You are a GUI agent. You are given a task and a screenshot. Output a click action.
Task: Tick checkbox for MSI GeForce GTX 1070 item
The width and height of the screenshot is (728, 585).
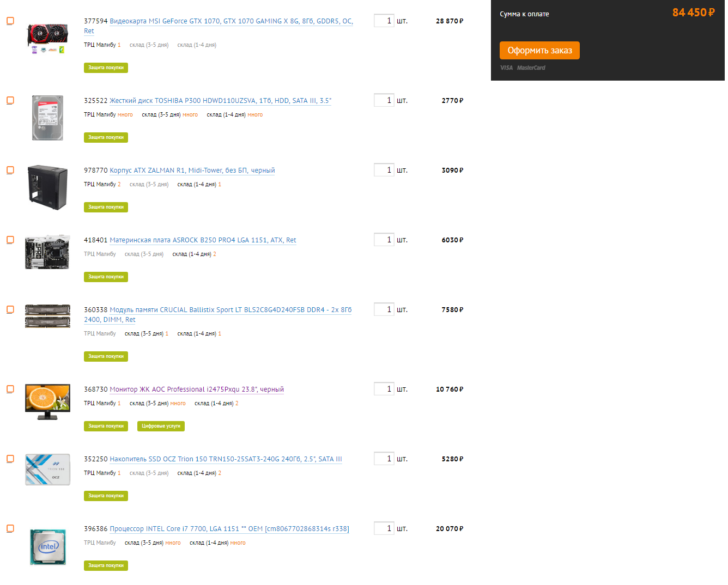(x=10, y=21)
